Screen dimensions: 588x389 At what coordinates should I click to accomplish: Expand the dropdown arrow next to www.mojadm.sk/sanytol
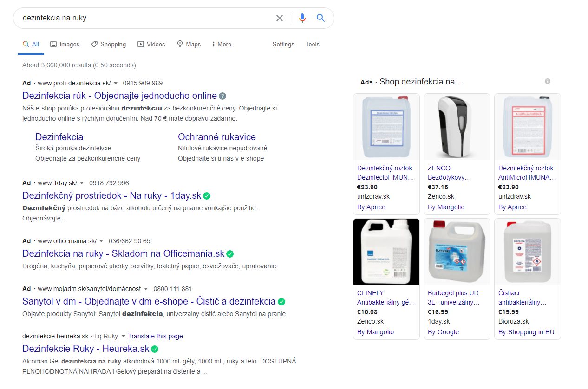(x=146, y=289)
